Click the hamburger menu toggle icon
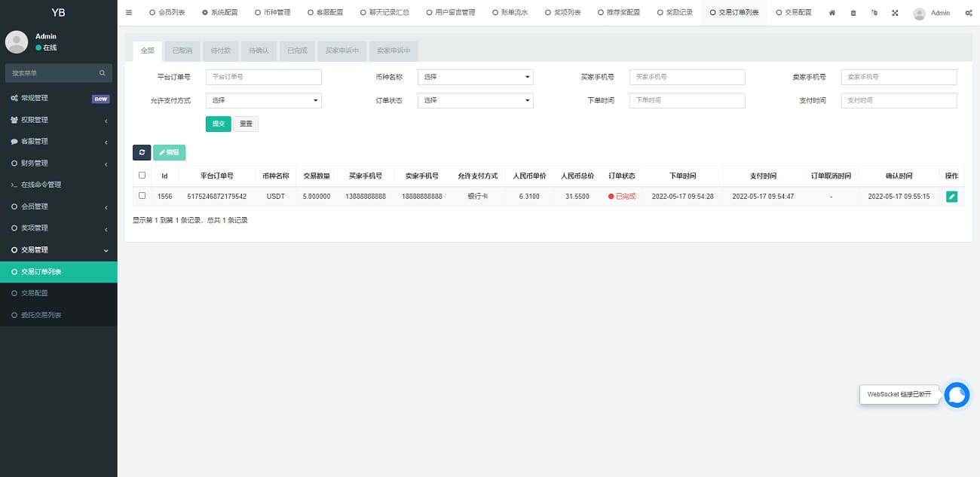The height and width of the screenshot is (477, 980). [129, 13]
